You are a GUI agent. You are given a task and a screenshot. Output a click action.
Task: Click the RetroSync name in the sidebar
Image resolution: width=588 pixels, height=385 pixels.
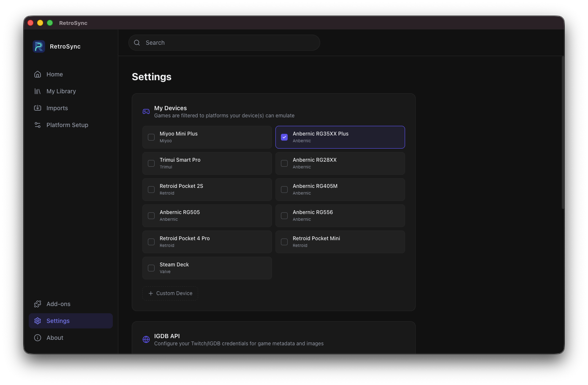[x=65, y=46]
